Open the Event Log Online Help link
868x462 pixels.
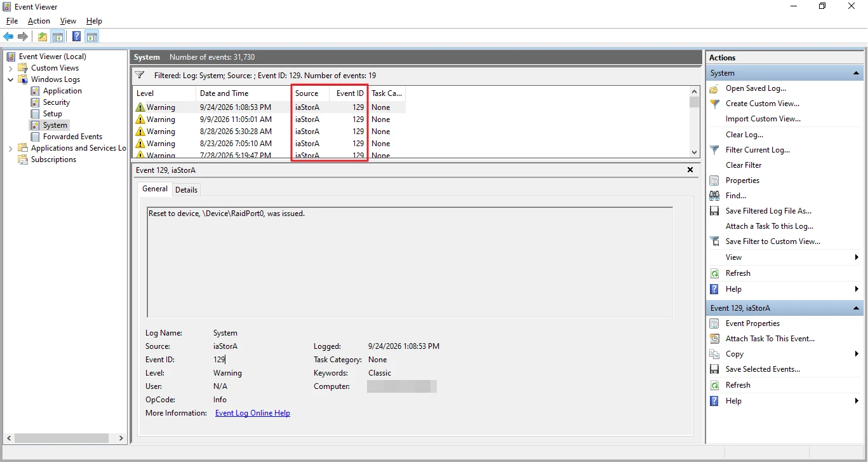pos(253,413)
